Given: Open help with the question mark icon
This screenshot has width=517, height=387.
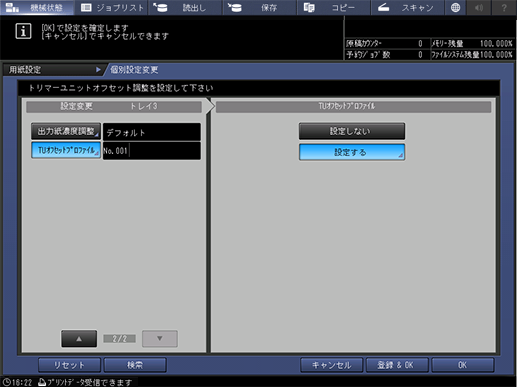Looking at the screenshot, I should [504, 7].
